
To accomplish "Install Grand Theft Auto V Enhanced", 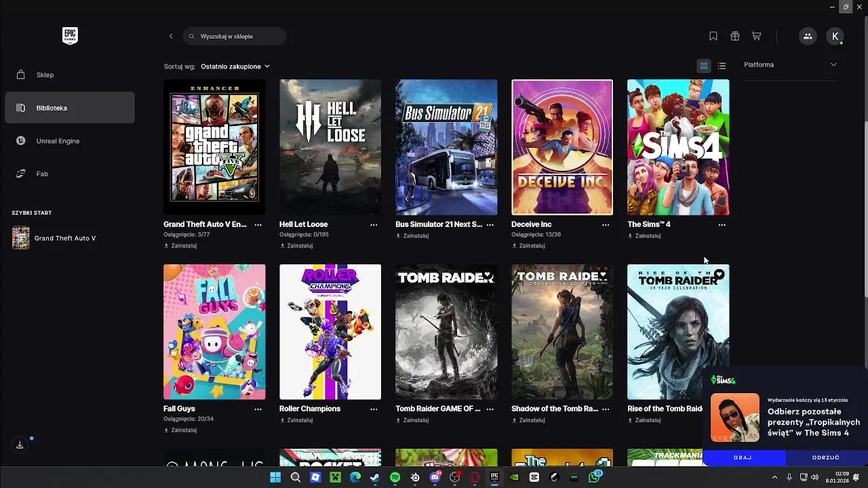I will 180,245.
